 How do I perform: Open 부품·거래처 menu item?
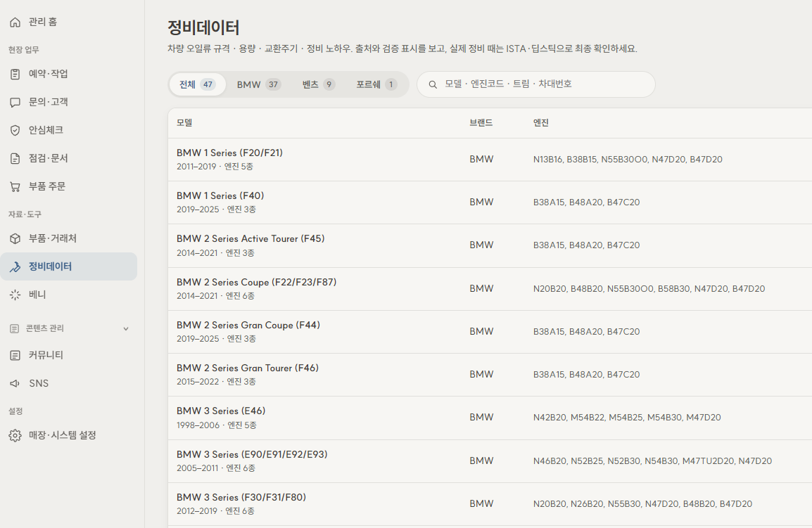tap(52, 238)
